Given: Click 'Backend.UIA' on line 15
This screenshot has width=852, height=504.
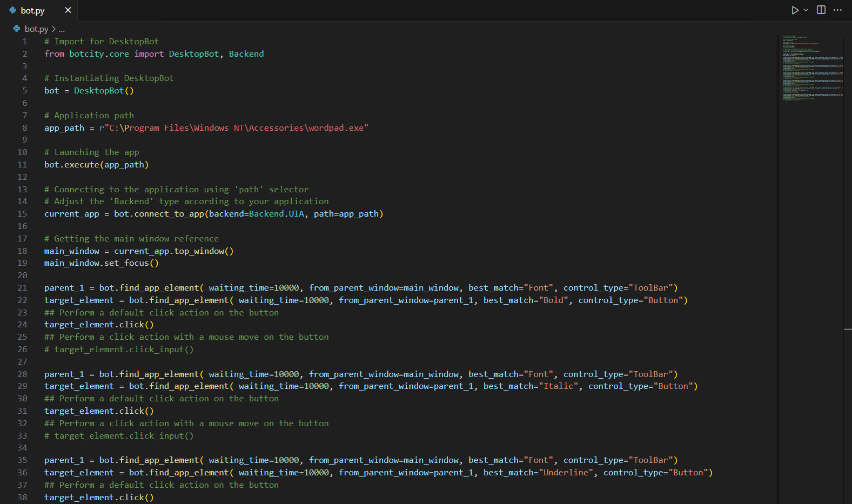Looking at the screenshot, I should (x=277, y=214).
